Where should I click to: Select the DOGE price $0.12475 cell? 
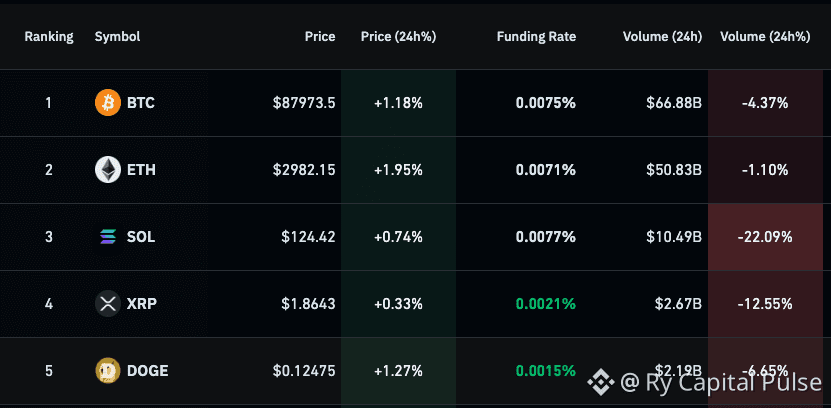304,371
